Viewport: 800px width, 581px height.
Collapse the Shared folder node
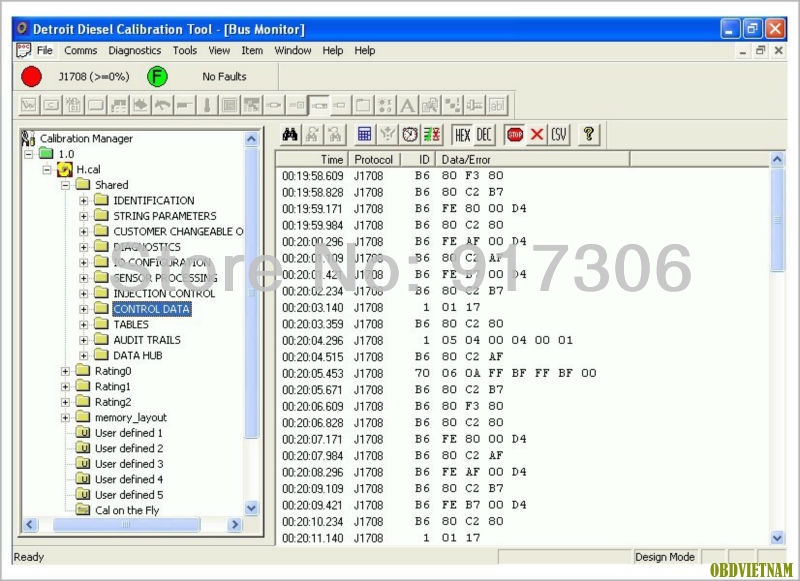tap(65, 185)
